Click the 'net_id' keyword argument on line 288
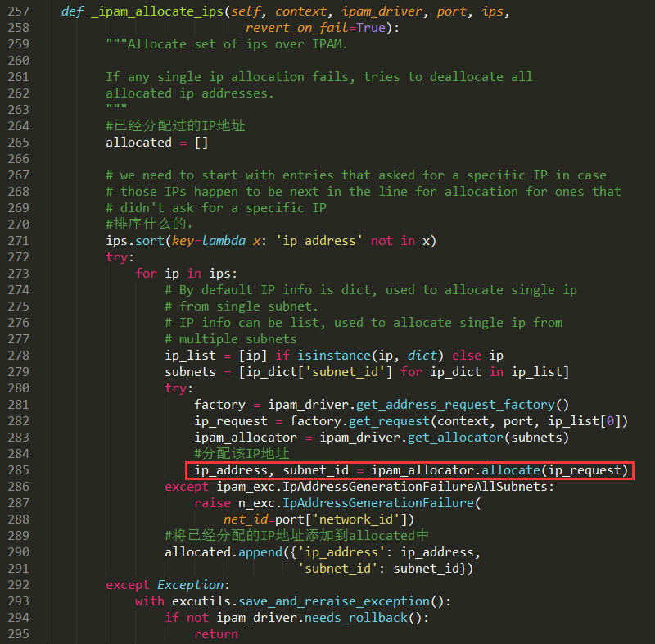This screenshot has height=644, width=655. click(245, 519)
